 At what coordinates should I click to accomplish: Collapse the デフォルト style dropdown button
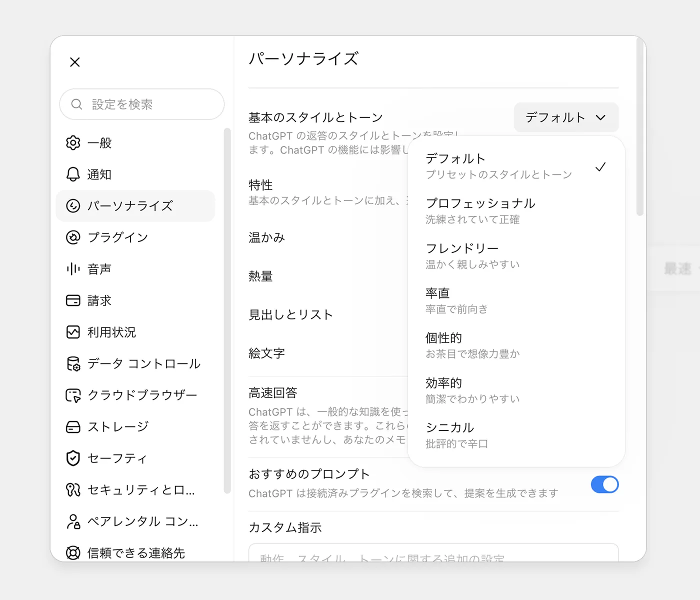click(x=566, y=117)
